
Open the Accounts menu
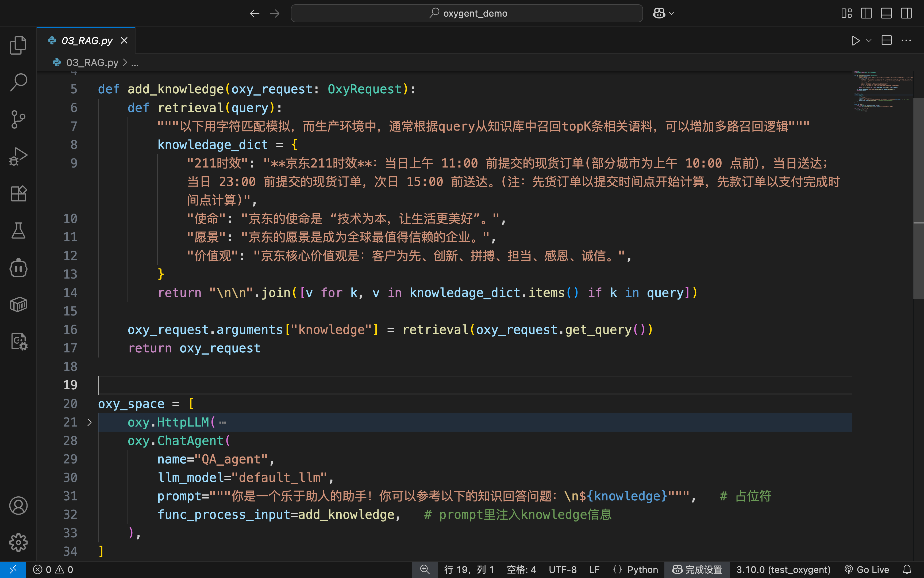click(x=18, y=506)
